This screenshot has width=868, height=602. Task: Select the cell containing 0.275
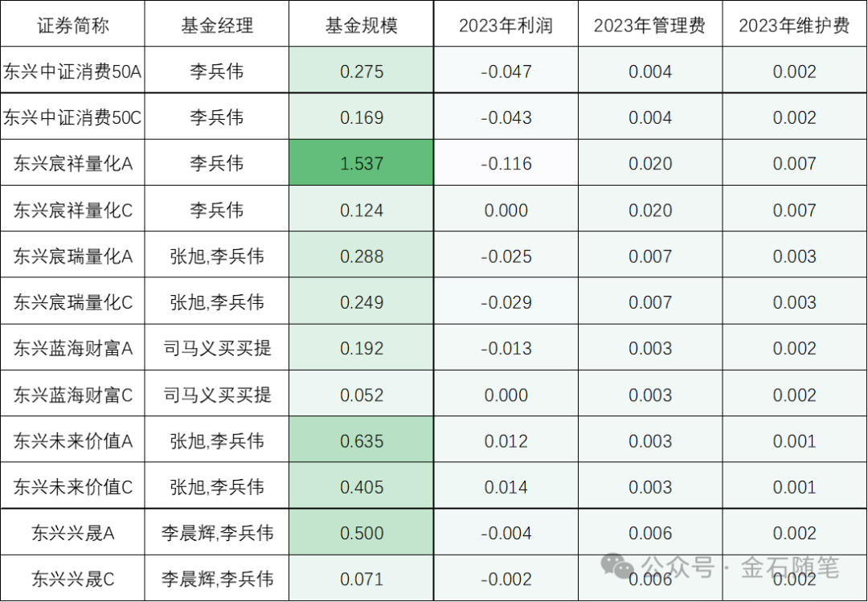(362, 71)
